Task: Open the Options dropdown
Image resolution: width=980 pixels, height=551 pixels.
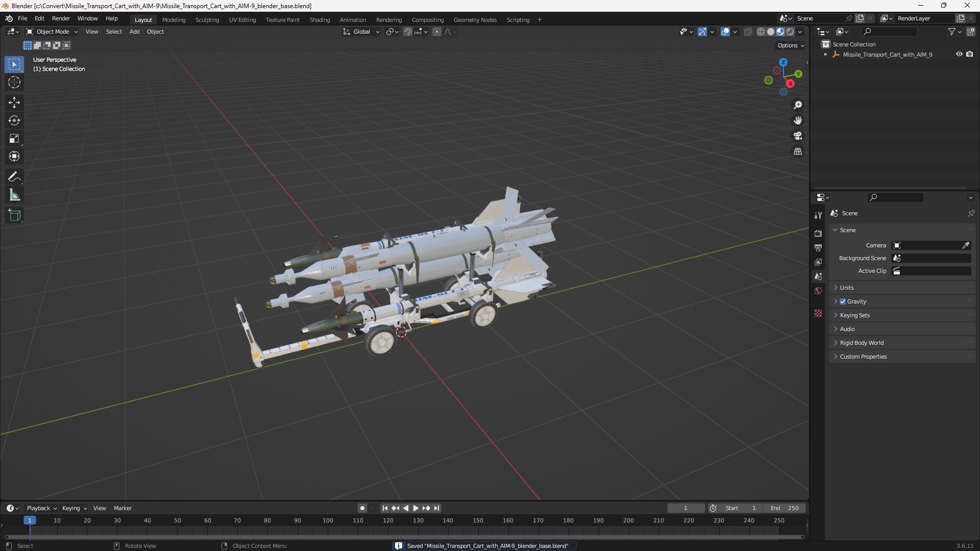Action: [x=791, y=45]
